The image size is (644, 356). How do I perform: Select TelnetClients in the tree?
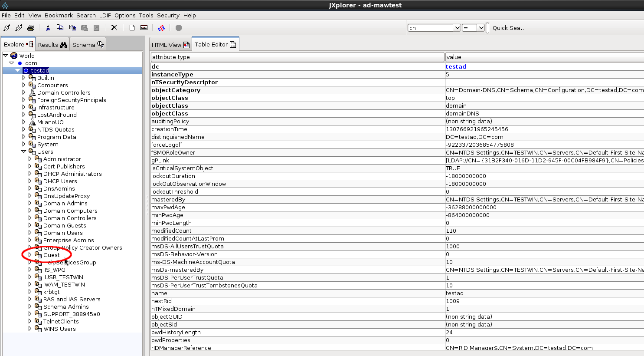[x=61, y=321]
